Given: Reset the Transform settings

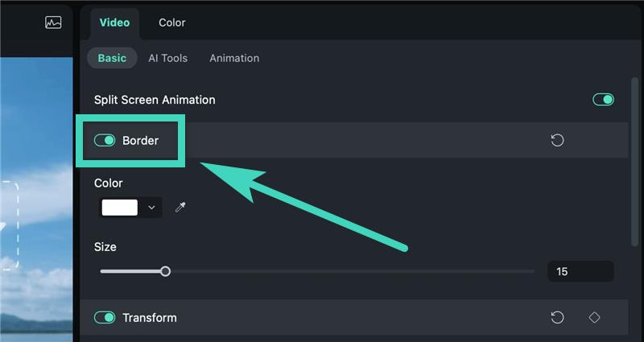Looking at the screenshot, I should point(557,318).
